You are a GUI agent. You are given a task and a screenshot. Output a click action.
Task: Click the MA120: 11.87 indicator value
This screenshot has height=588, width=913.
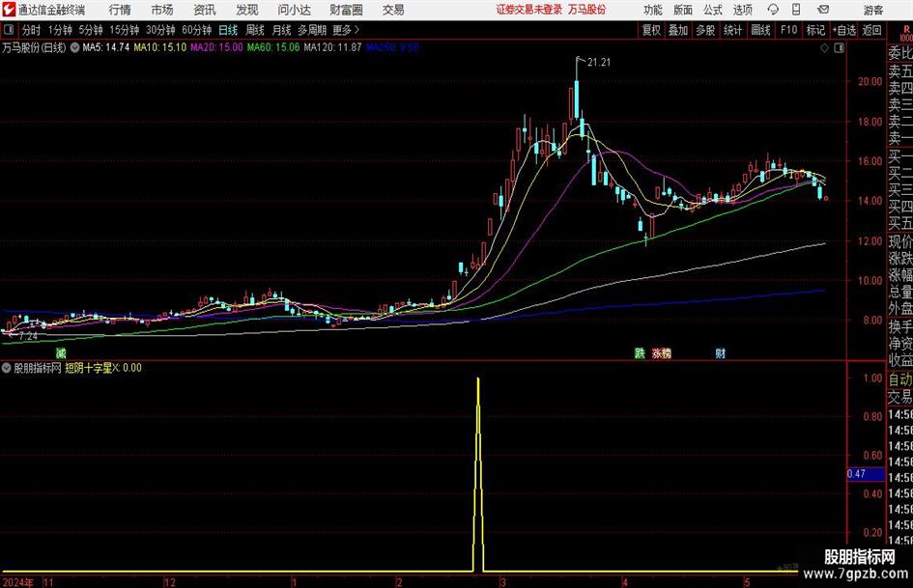coord(332,47)
